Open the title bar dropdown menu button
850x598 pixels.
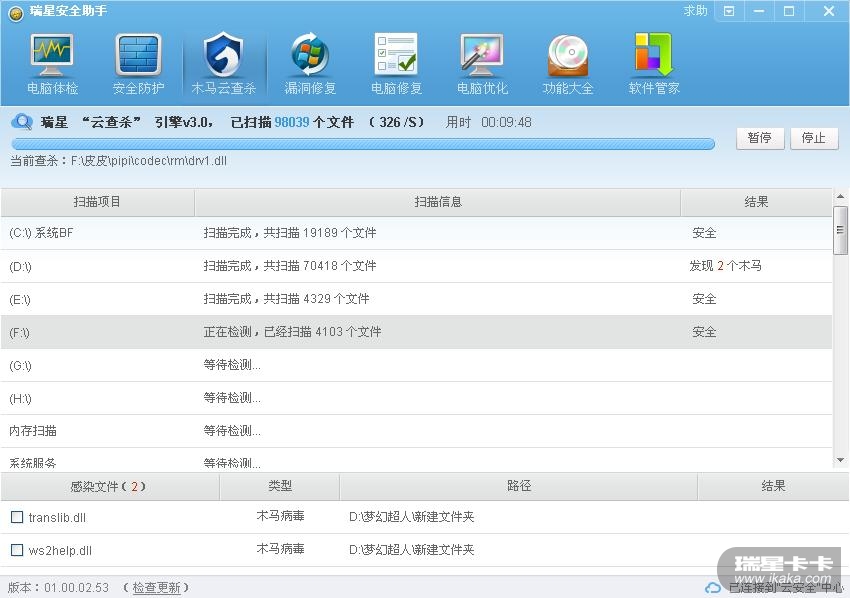pyautogui.click(x=729, y=11)
